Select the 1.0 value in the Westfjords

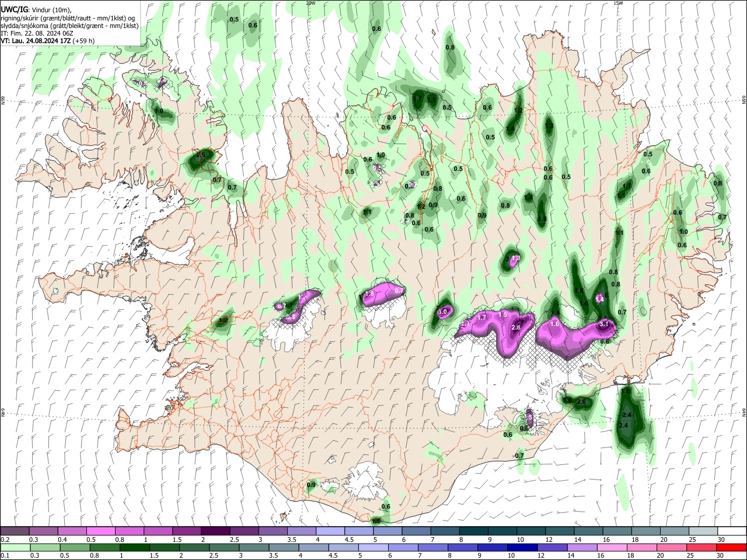click(x=159, y=110)
